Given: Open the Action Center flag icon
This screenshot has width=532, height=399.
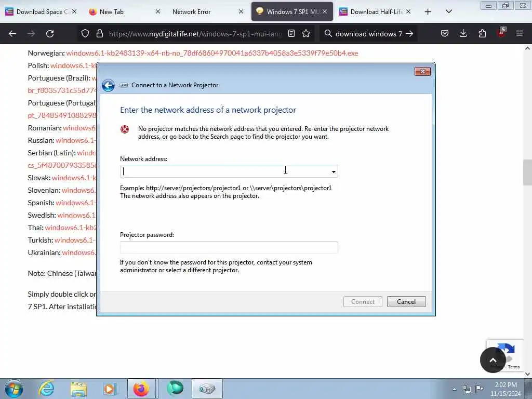Looking at the screenshot, I should pyautogui.click(x=479, y=389).
